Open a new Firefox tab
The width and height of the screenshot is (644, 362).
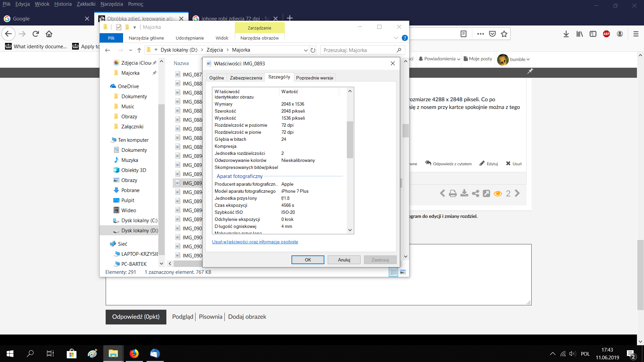pos(290,18)
